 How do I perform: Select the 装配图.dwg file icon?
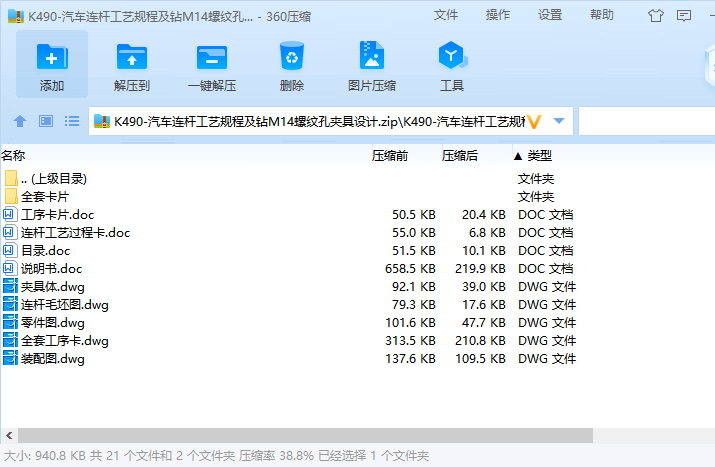(10, 358)
